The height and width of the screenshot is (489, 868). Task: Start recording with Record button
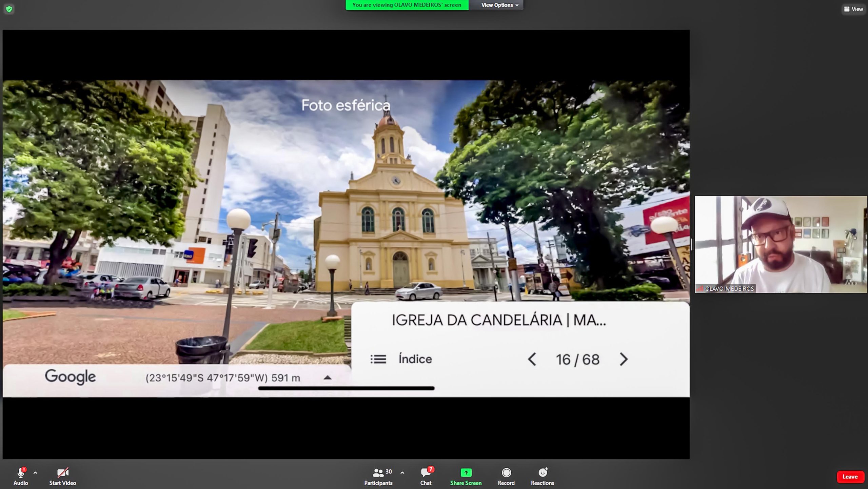click(x=506, y=476)
